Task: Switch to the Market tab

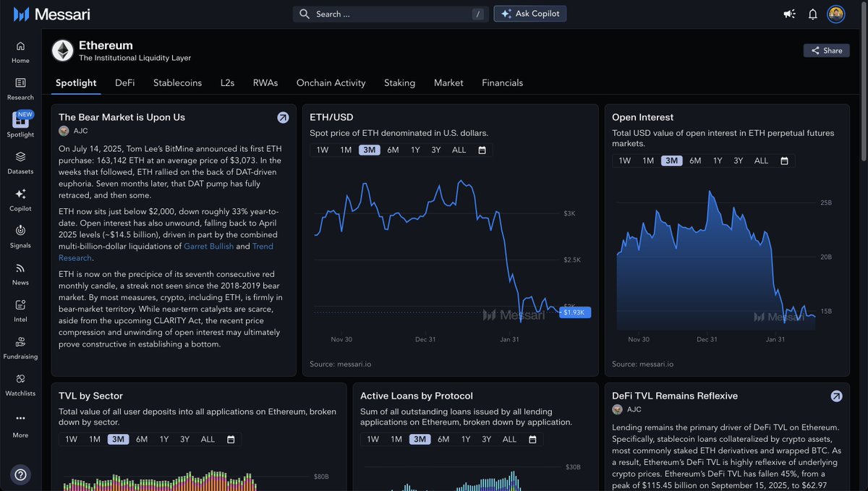Action: pos(448,82)
